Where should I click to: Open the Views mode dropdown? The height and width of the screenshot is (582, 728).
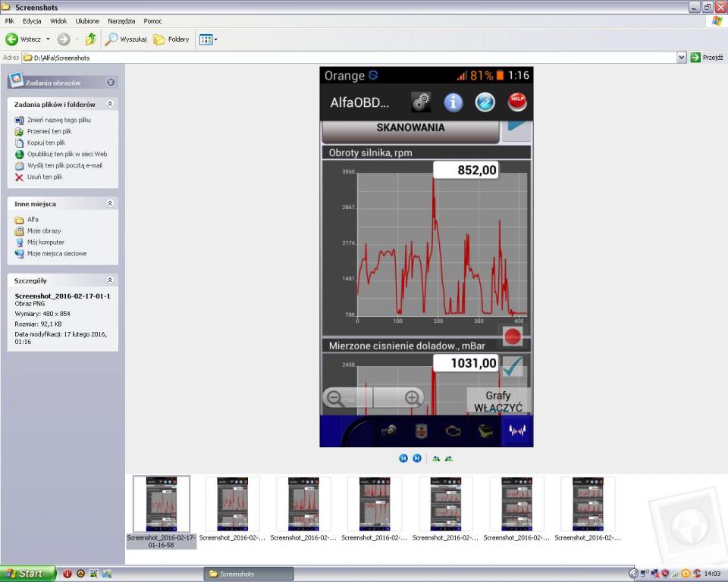(x=208, y=39)
